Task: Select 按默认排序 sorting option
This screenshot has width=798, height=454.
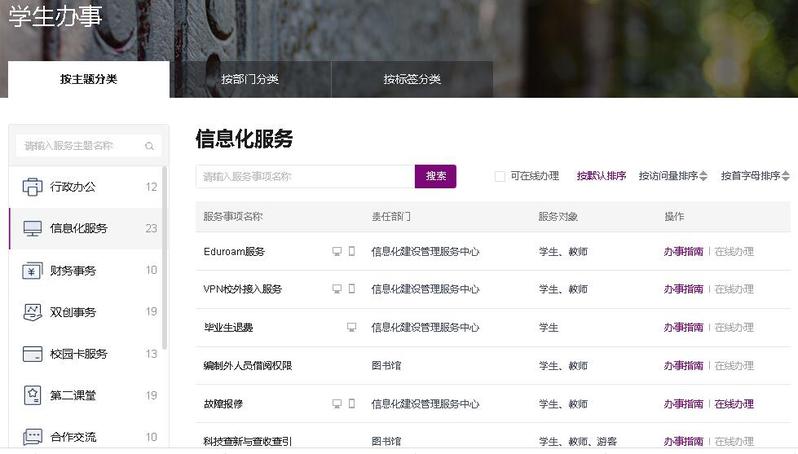Action: tap(601, 176)
